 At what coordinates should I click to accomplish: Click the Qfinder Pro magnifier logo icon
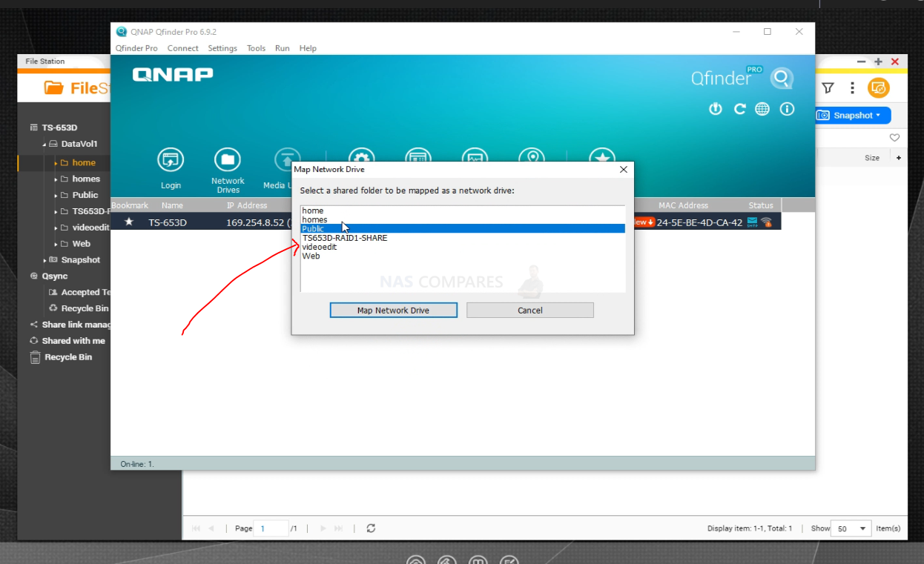tap(782, 78)
